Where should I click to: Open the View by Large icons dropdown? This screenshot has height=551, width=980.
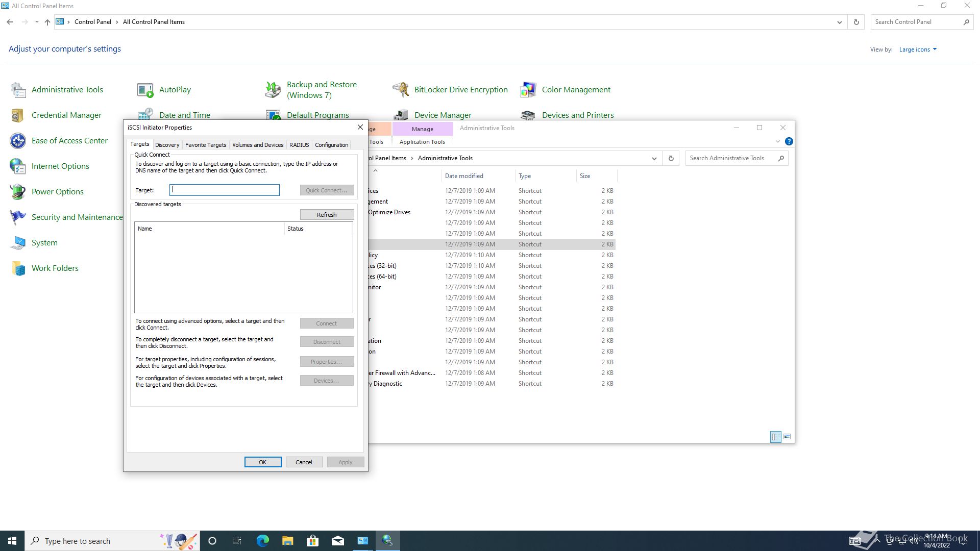click(x=918, y=49)
